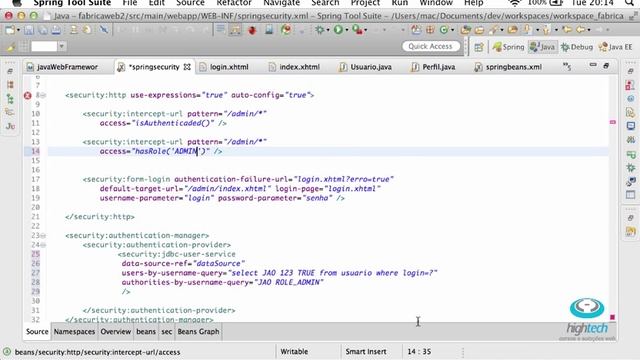Open the Project menu
This screenshot has width=640, height=360.
point(365,3)
